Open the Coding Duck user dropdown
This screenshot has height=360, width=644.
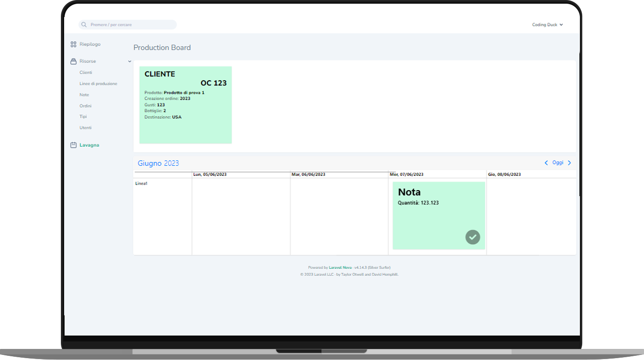click(x=547, y=25)
